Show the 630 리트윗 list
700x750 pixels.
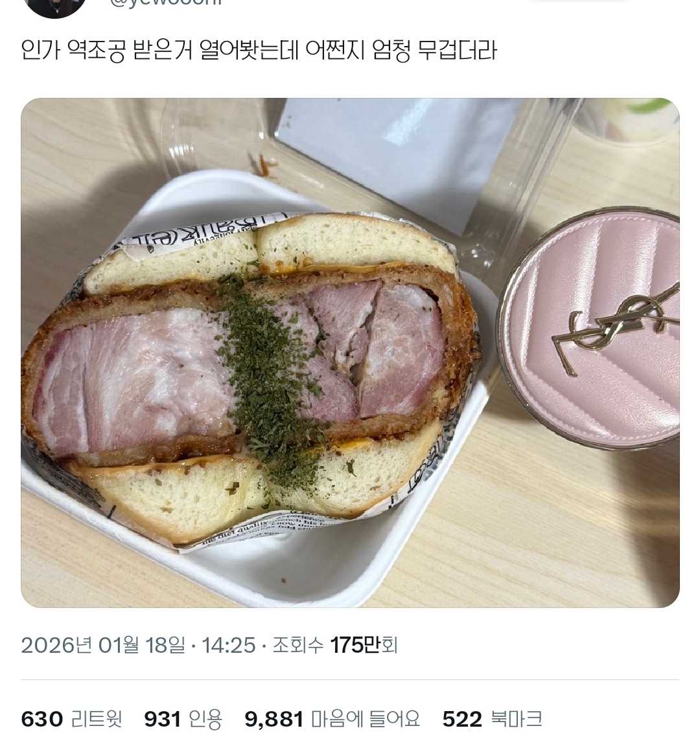(72, 719)
